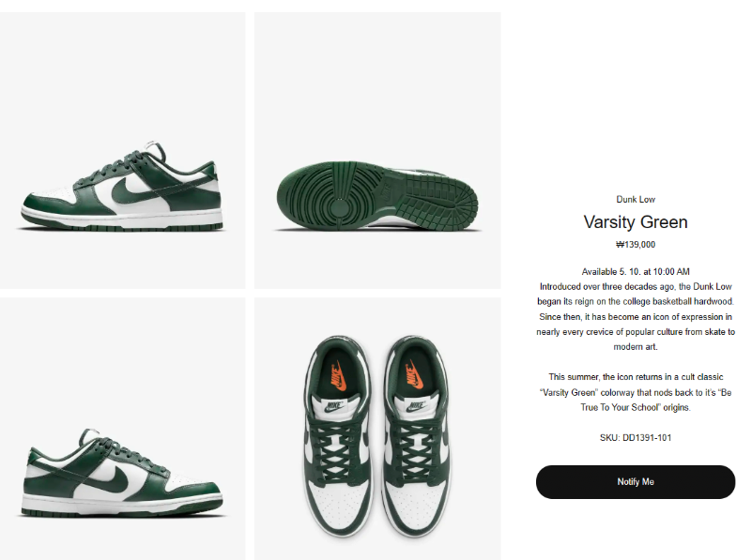Click the Nike tongue label on left shoe
Screen dimensions: 752x560
334,407
